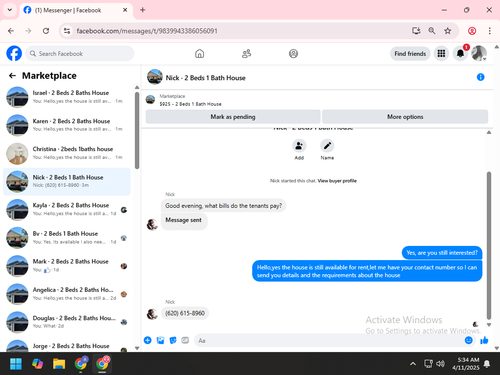Open the Windows Start menu
Screen dimensions: 500x375
coord(16,364)
